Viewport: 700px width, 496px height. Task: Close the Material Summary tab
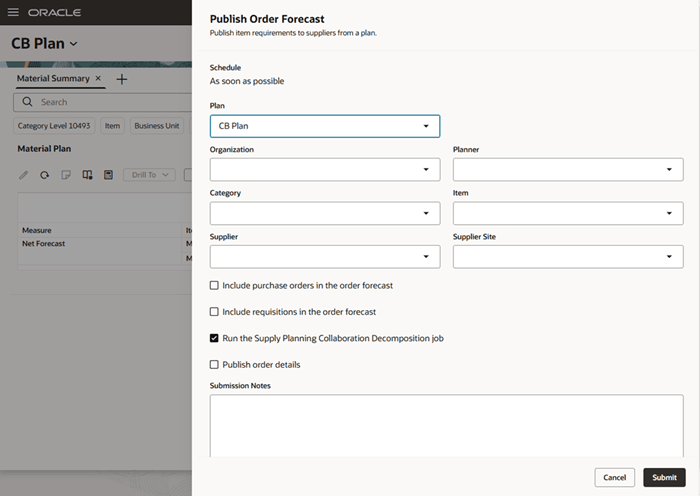pyautogui.click(x=98, y=78)
